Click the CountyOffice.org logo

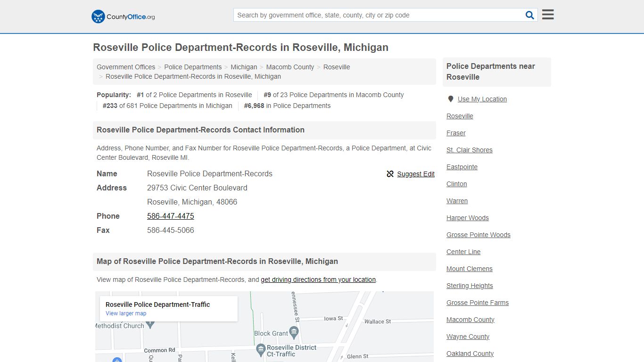click(123, 16)
